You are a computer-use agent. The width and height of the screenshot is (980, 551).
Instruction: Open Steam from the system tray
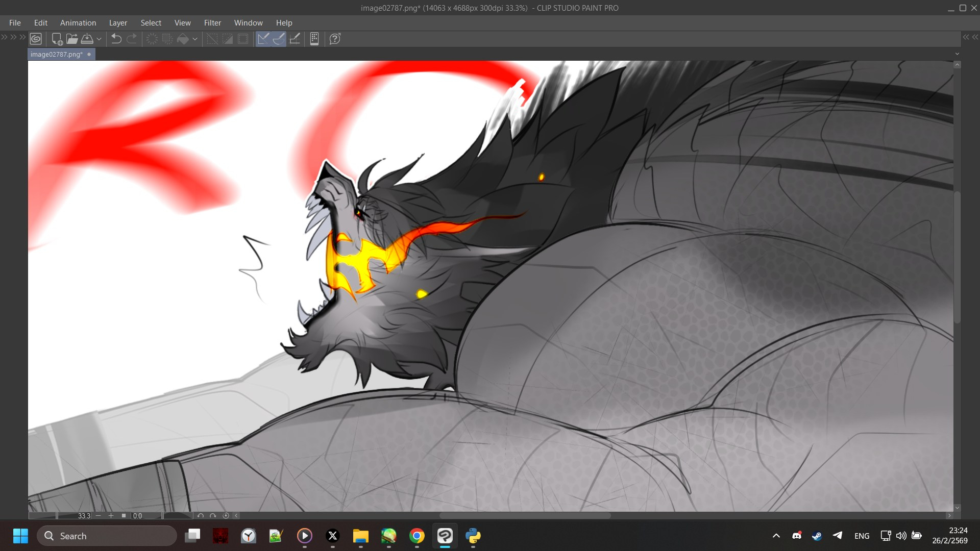pos(817,536)
